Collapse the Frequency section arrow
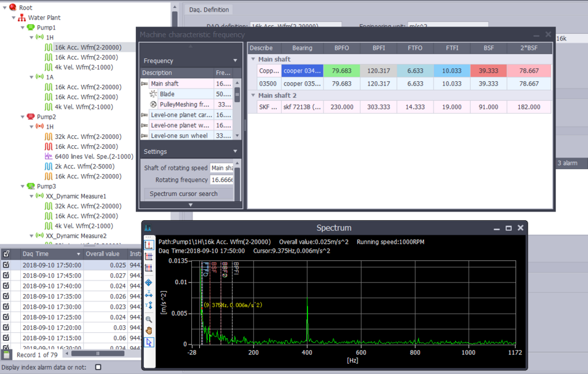 tap(235, 61)
